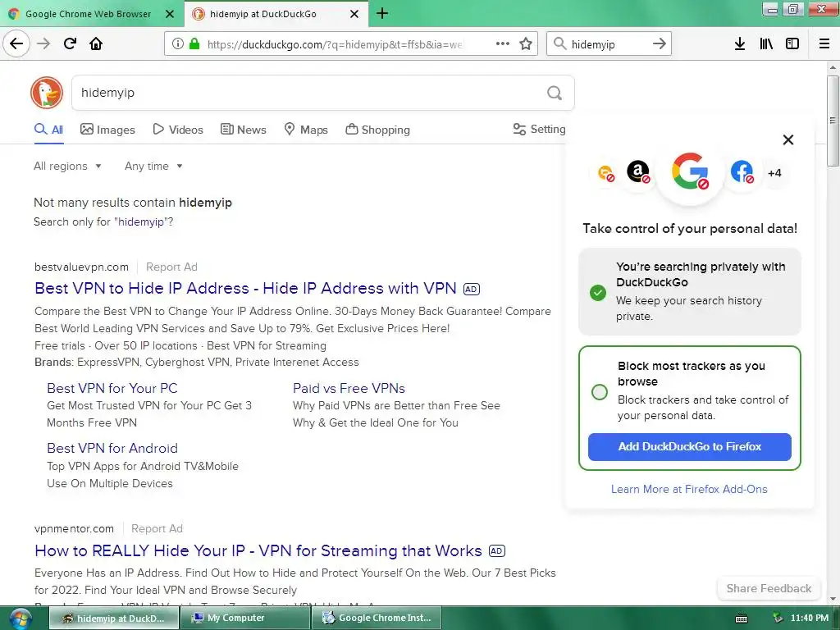This screenshot has width=840, height=630.
Task: Click the 11:40 PM taskbar clock
Action: (810, 619)
